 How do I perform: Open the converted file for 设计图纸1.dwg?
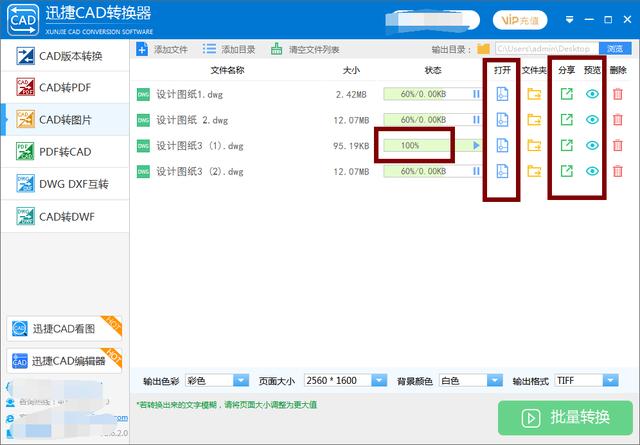502,94
